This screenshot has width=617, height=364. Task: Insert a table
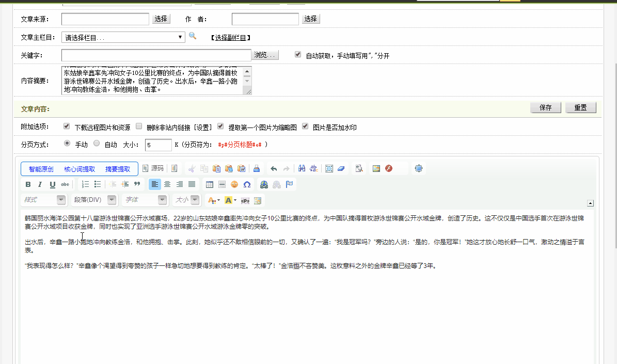click(210, 184)
